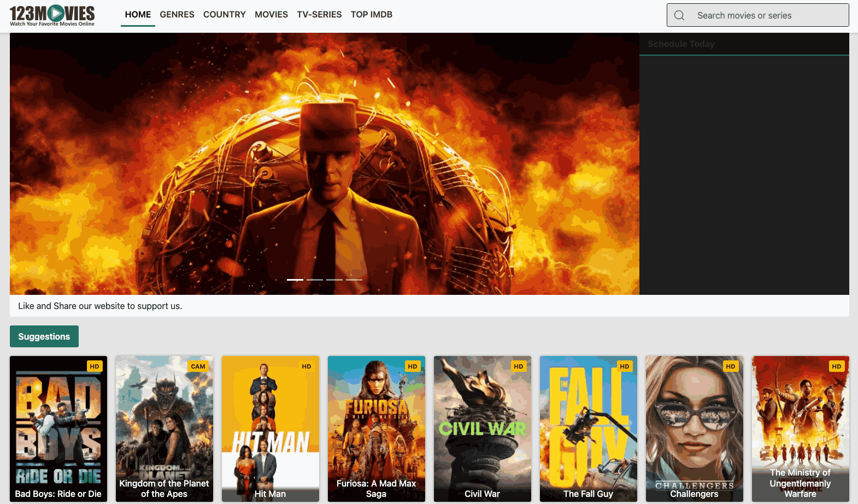Go to the MOVIES section
The width and height of the screenshot is (858, 504).
271,14
